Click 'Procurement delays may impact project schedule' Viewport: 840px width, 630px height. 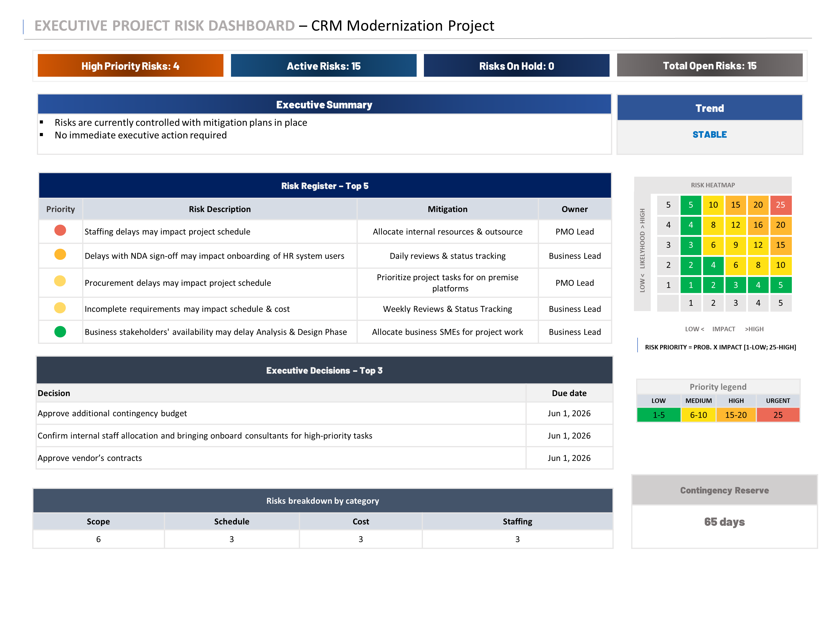[x=178, y=283]
